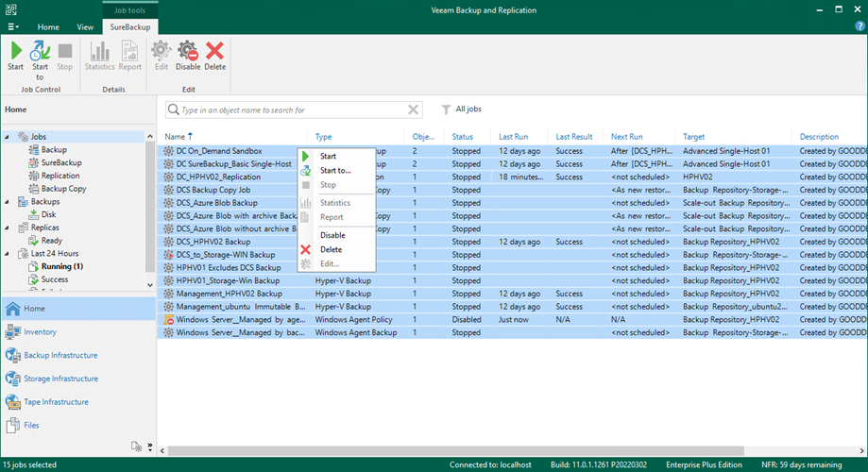Click the Start to ribbon icon
868x472 pixels.
40,51
